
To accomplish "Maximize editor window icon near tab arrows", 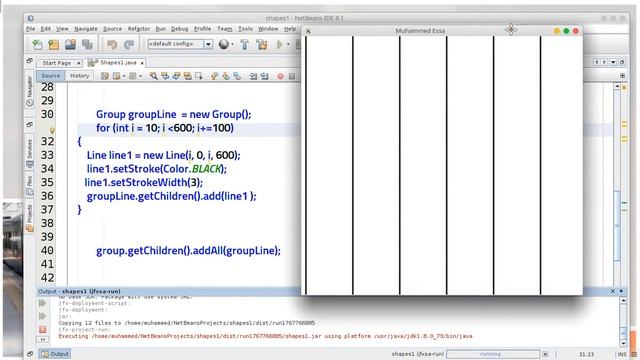I will click(622, 62).
